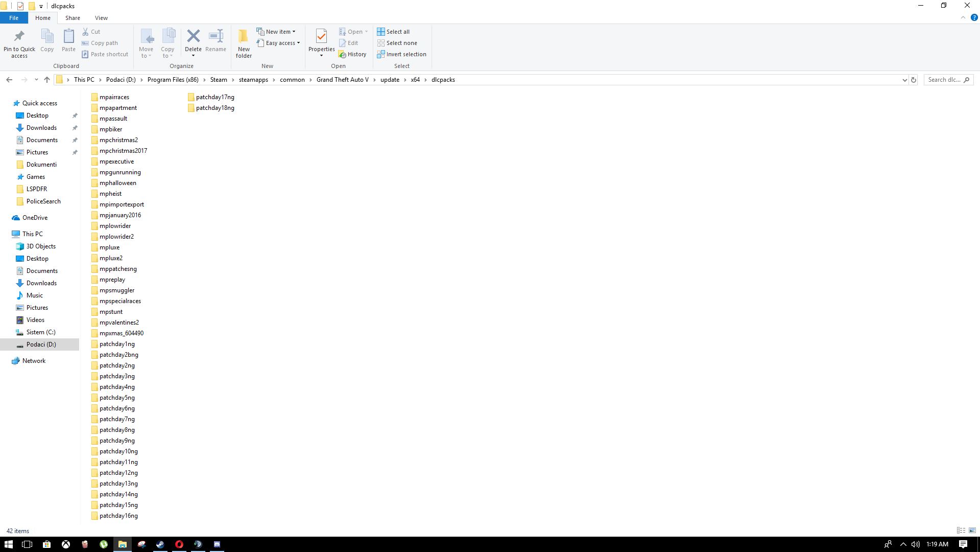980x552 pixels.
Task: Select the patchday18ng folder
Action: tap(211, 108)
